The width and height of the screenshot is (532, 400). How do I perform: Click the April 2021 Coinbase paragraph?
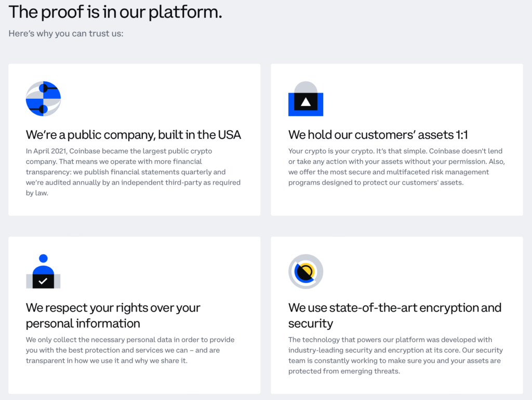(x=133, y=172)
